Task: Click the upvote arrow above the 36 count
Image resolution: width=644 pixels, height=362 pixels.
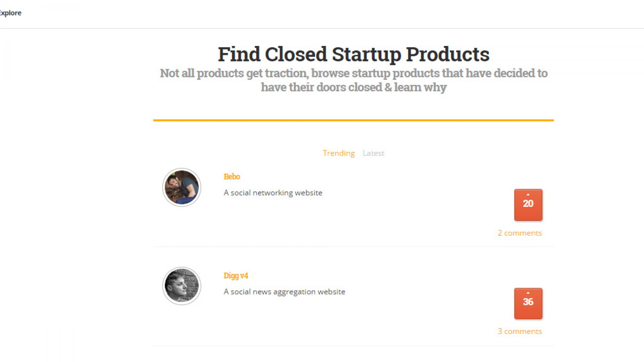Action: (x=528, y=292)
